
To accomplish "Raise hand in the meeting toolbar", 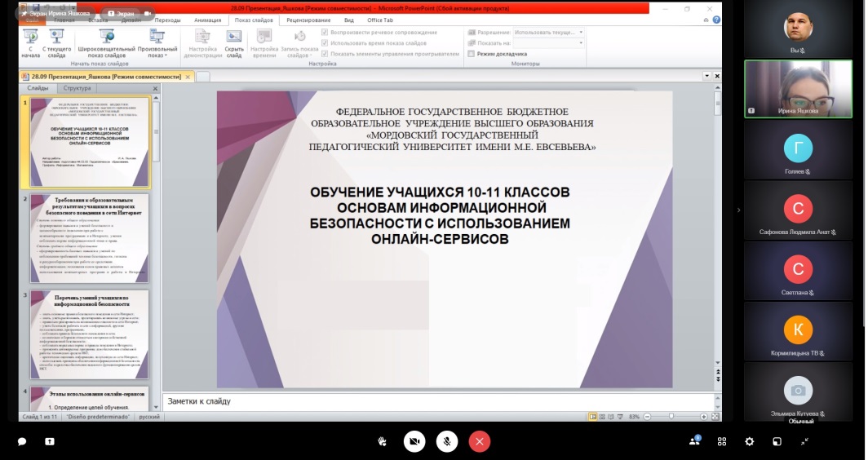I will tap(382, 441).
